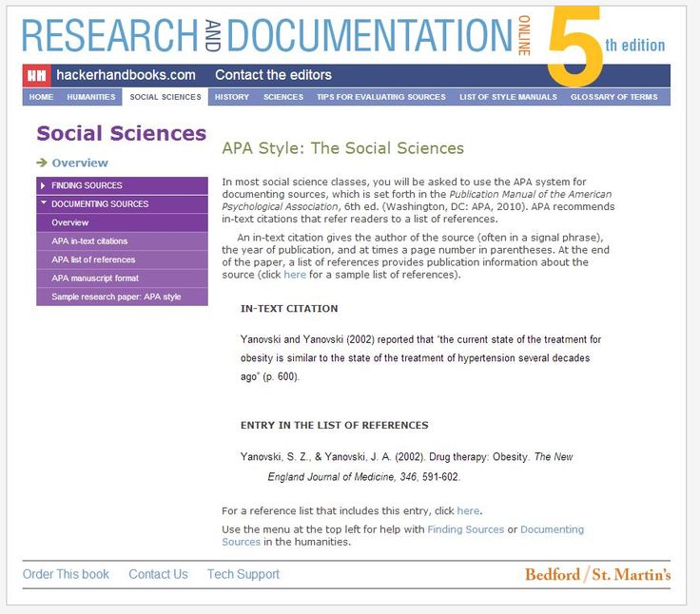Click Tech Support footer link

[x=243, y=574]
